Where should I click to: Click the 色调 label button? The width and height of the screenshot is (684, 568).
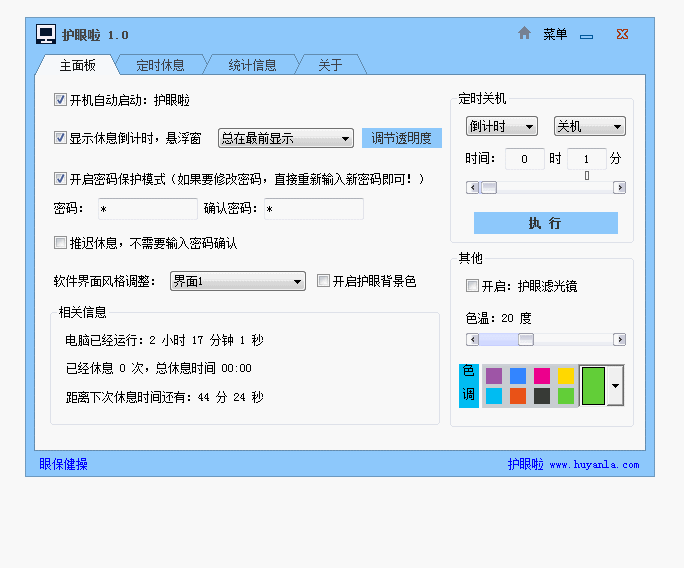[x=469, y=386]
